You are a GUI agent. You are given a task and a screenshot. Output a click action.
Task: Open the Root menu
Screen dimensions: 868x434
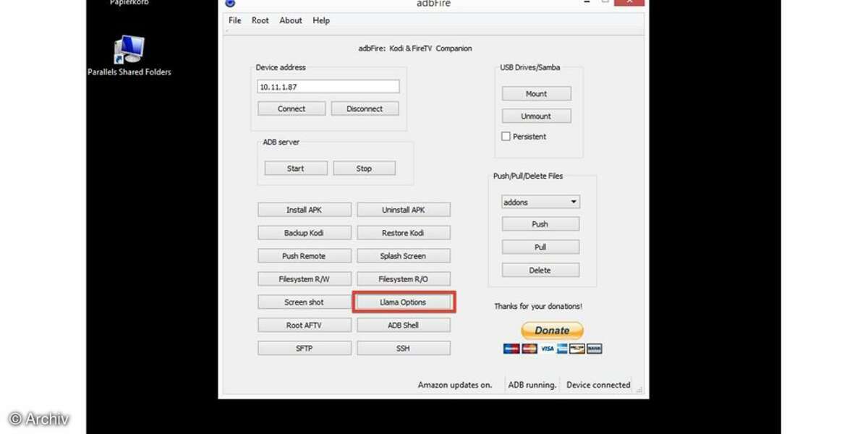click(x=260, y=20)
